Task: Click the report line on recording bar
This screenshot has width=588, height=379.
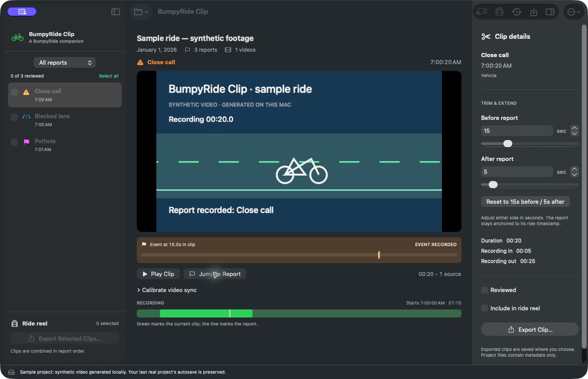Action: coord(229,313)
